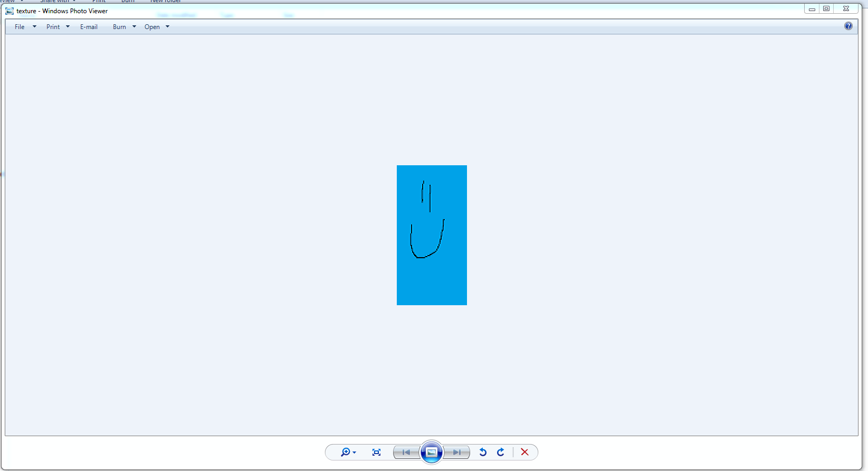Click the blue Help question mark icon
The image size is (868, 471).
coord(848,26)
